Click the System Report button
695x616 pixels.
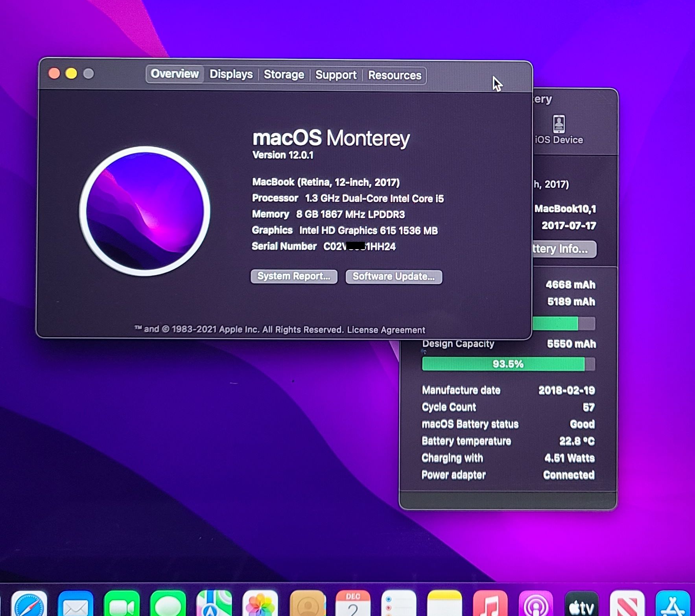[294, 276]
